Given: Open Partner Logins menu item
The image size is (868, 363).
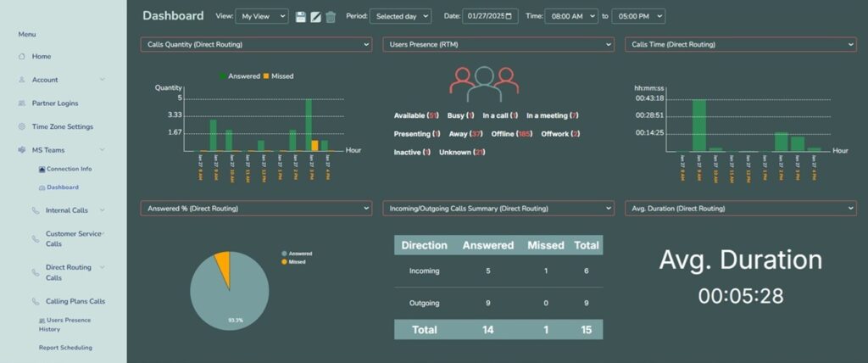Looking at the screenshot, I should [55, 103].
